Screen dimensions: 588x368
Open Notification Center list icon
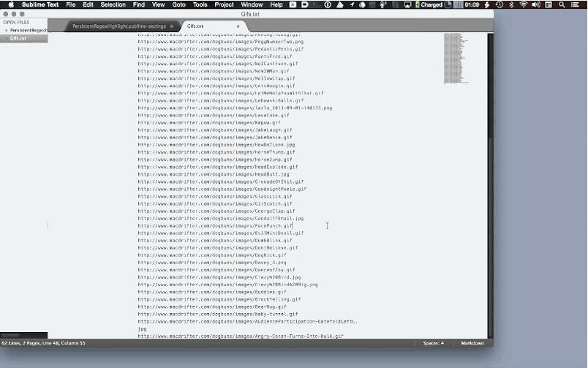pos(575,4)
